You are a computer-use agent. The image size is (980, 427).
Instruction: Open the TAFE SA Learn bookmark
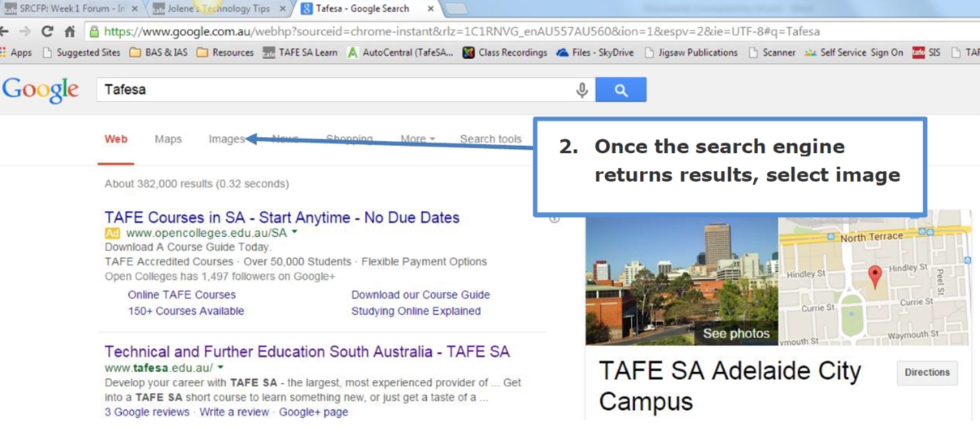coord(300,52)
